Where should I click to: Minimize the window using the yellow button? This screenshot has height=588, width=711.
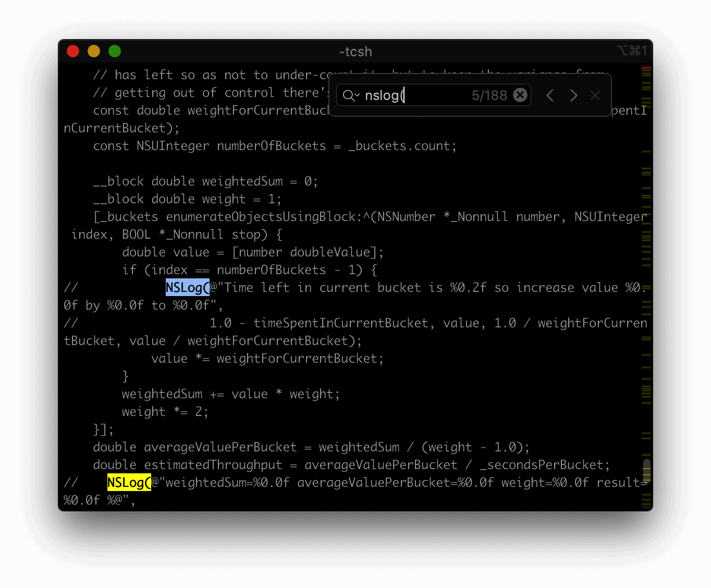coord(94,51)
